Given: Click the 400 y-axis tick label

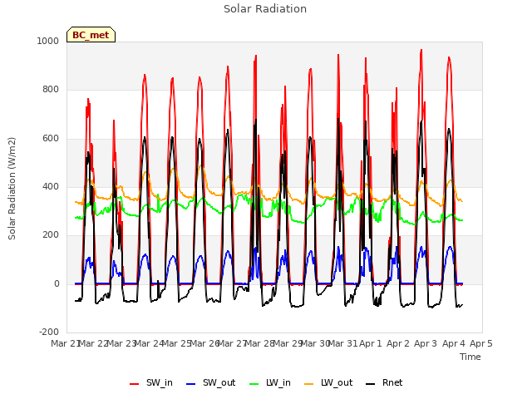Looking at the screenshot, I should pos(51,186).
